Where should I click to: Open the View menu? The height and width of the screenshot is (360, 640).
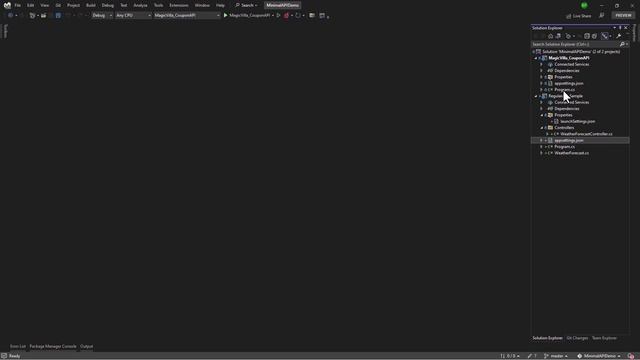tap(44, 5)
